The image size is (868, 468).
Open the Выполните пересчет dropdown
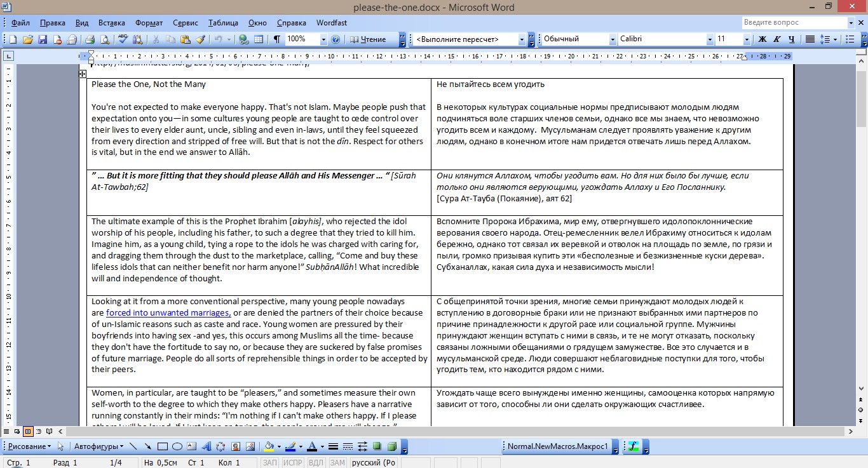522,39
